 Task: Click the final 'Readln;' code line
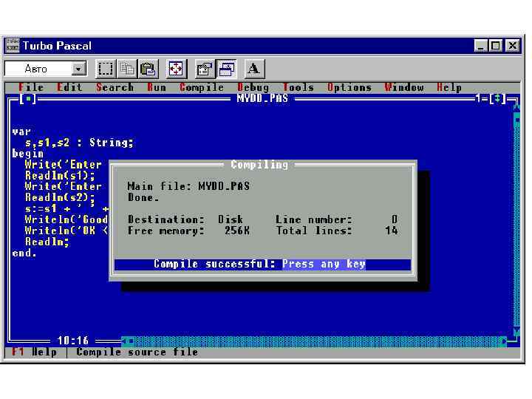tap(47, 242)
